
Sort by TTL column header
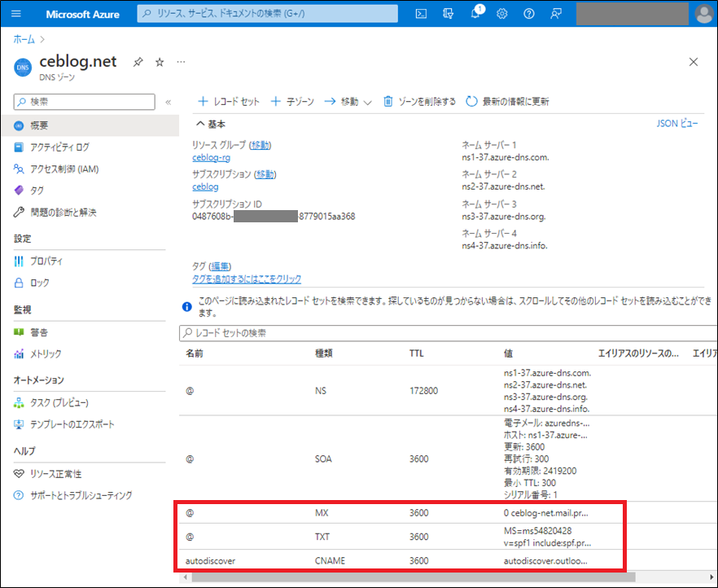pyautogui.click(x=416, y=353)
